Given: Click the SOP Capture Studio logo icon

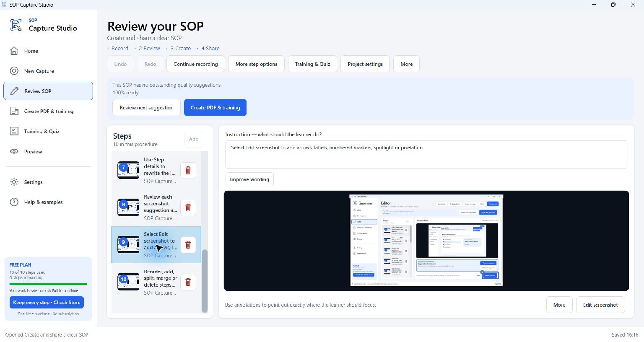Looking at the screenshot, I should (x=16, y=25).
